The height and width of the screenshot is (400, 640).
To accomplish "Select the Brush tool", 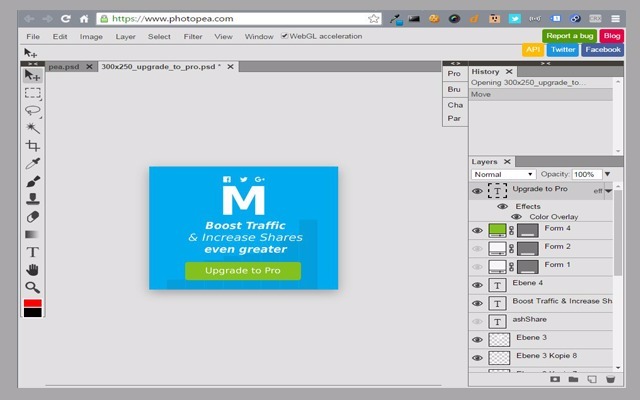I will (33, 181).
